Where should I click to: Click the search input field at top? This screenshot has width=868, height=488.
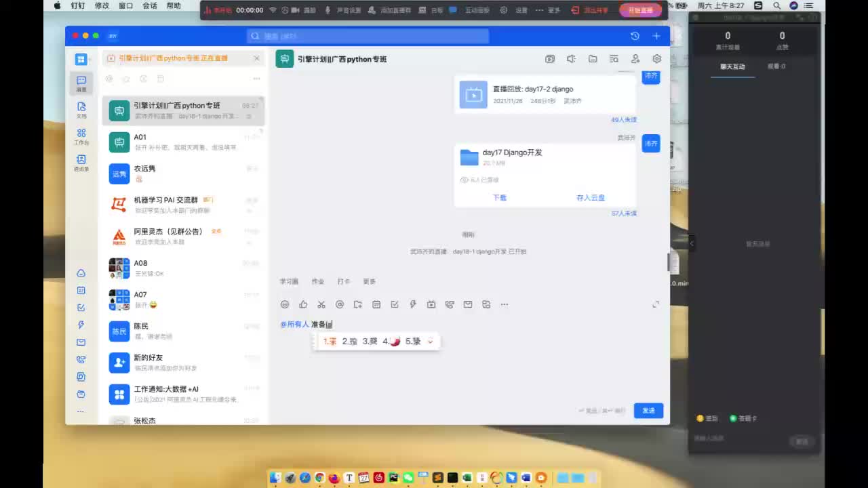click(368, 36)
